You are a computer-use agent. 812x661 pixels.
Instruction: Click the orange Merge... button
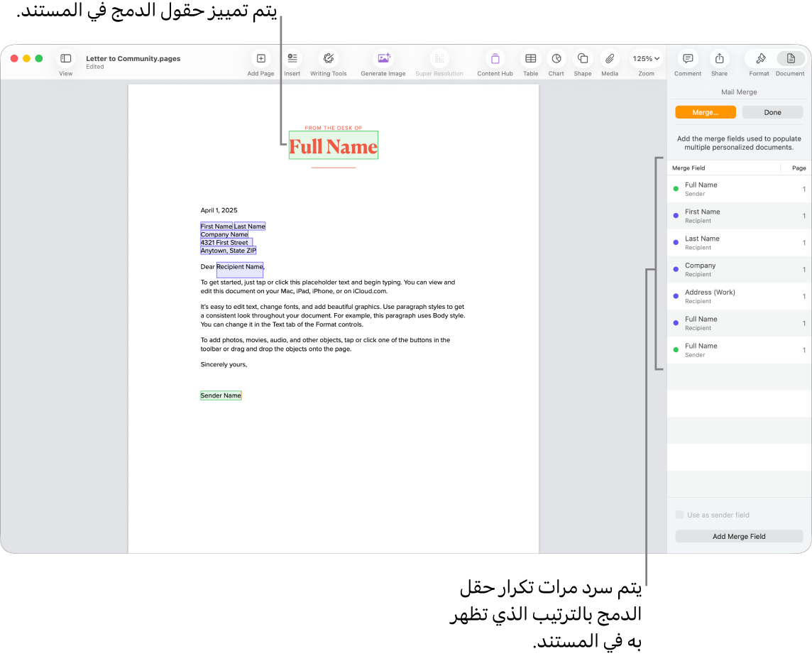706,112
